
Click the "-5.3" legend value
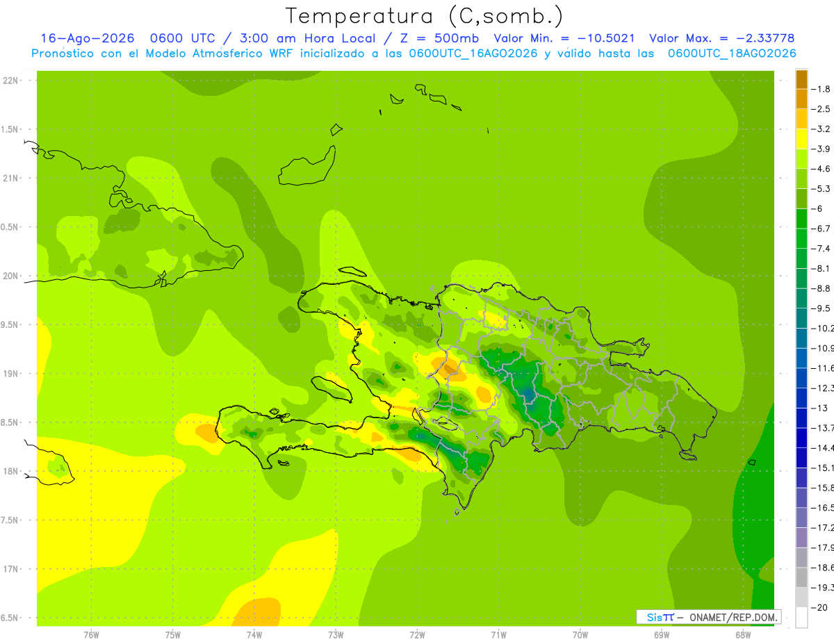(821, 189)
